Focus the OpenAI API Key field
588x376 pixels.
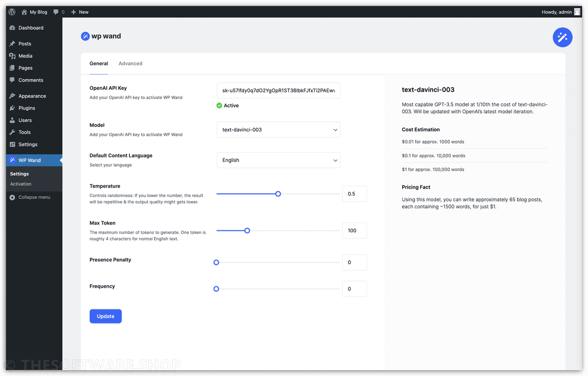click(x=278, y=91)
